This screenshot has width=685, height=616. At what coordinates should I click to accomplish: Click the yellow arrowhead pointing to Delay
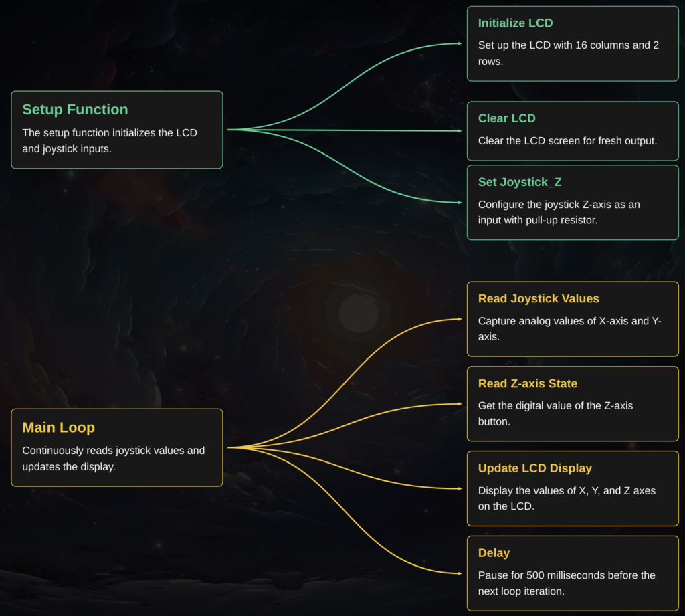point(460,573)
